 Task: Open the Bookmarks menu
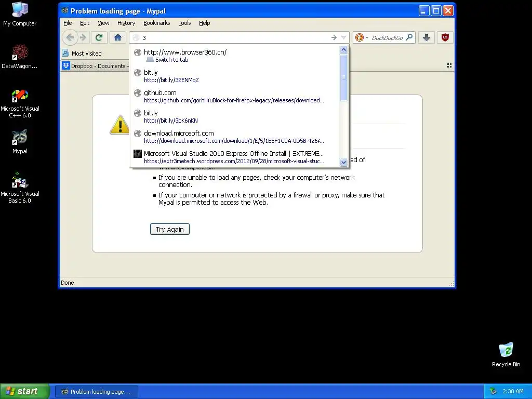click(x=156, y=23)
